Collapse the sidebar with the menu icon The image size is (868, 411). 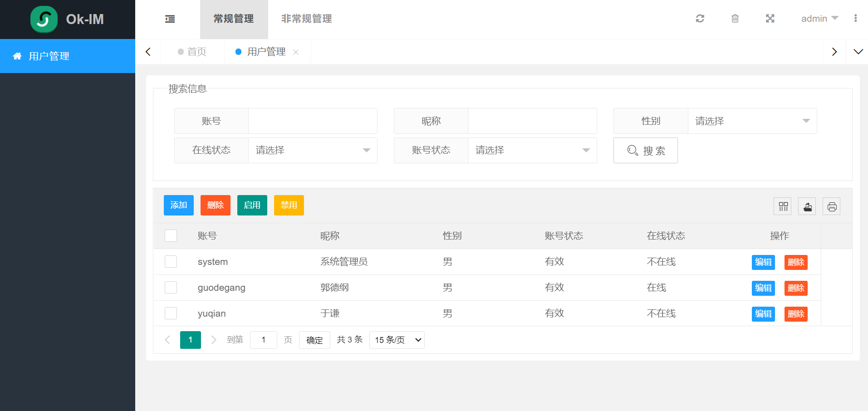(x=170, y=19)
